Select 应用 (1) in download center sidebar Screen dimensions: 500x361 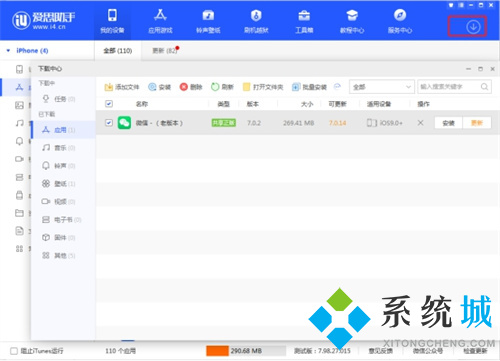point(63,130)
